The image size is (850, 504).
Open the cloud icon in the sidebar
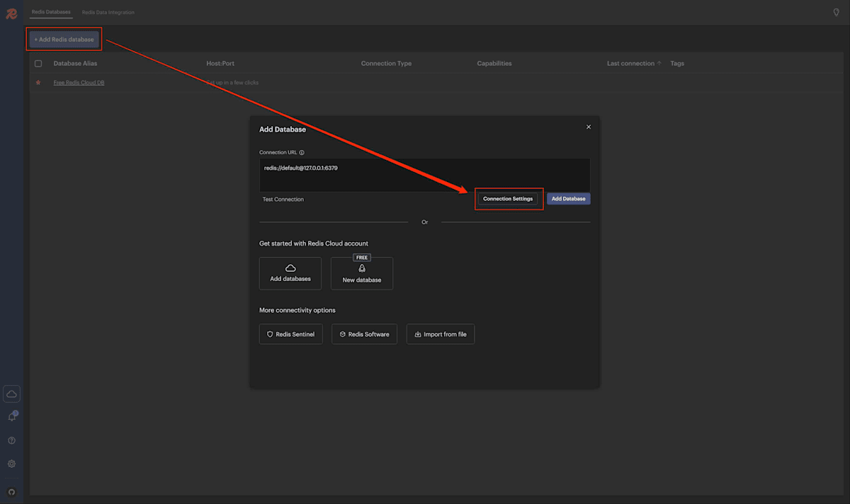tap(11, 394)
